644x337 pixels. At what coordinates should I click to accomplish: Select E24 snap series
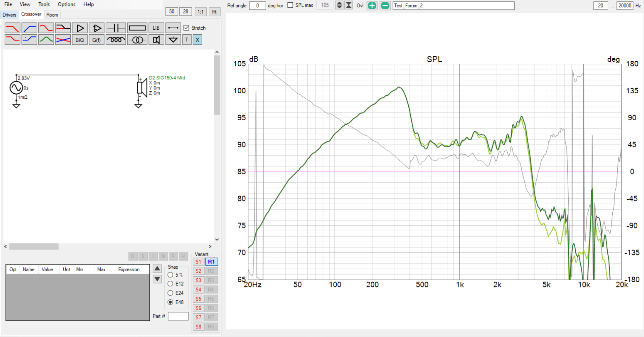click(x=170, y=293)
